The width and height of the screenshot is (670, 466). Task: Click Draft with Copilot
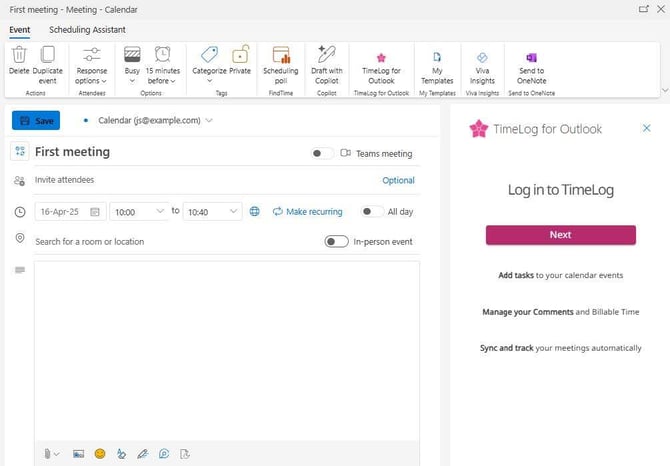pos(326,56)
